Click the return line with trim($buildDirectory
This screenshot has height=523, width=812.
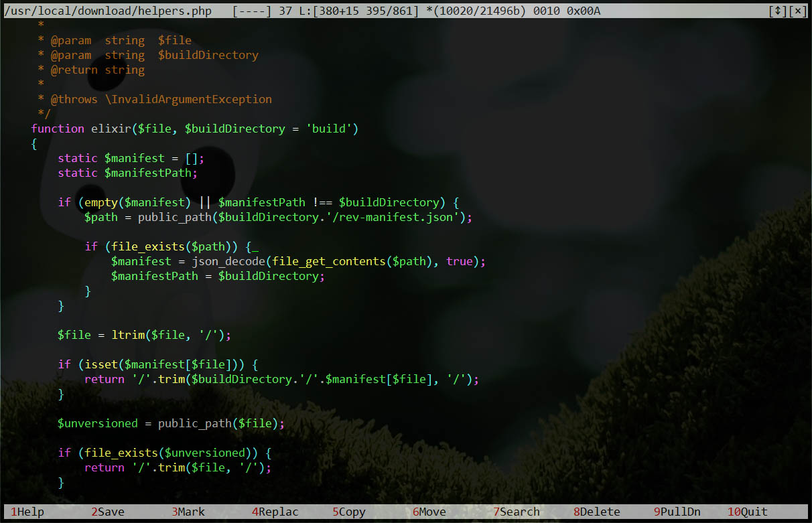(x=282, y=379)
